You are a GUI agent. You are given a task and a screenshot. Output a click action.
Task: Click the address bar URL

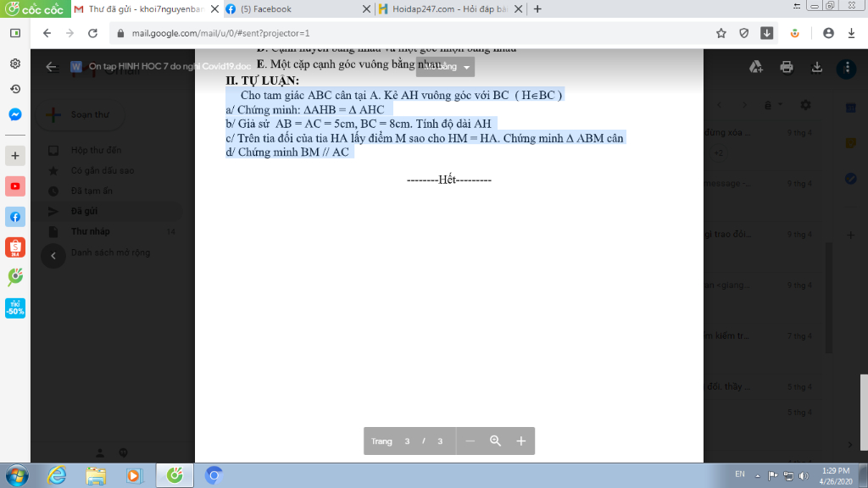click(x=220, y=33)
